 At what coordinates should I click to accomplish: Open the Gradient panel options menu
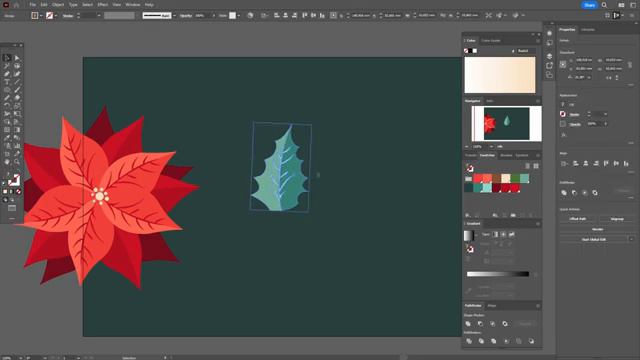coord(538,224)
